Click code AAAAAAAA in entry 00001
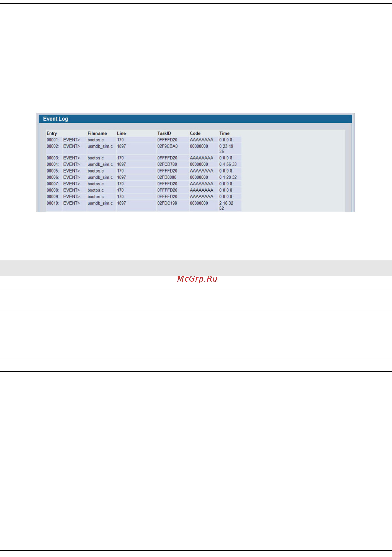The height and width of the screenshot is (557, 392). tap(201, 140)
